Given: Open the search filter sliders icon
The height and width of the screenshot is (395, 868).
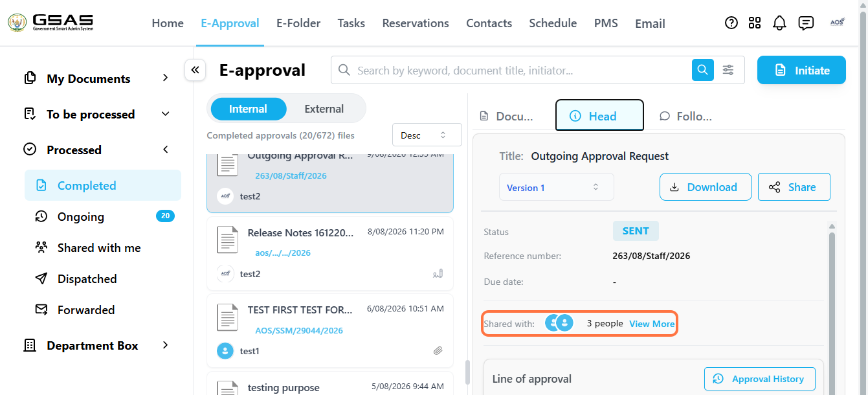Looking at the screenshot, I should [728, 70].
